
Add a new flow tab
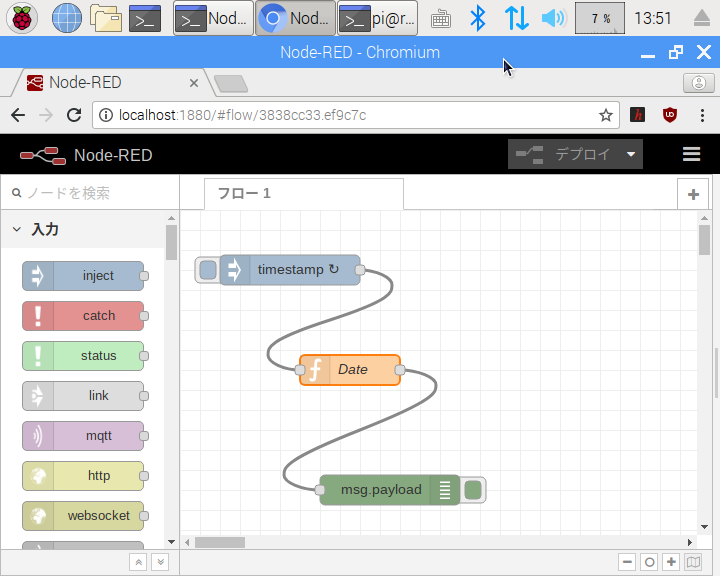(693, 195)
